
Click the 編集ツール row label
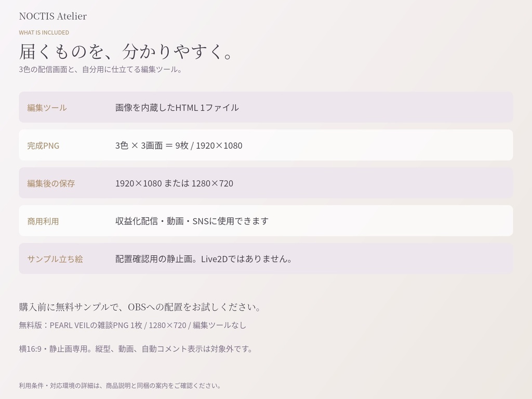pyautogui.click(x=47, y=108)
